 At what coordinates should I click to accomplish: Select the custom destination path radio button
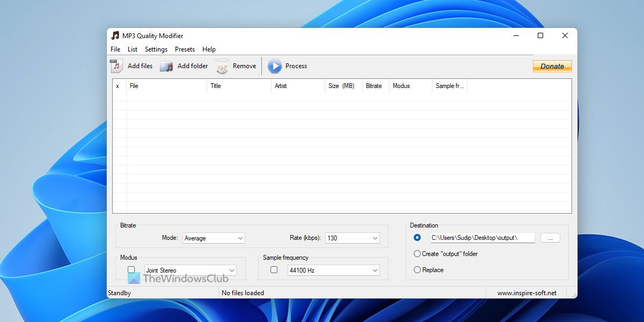point(417,237)
